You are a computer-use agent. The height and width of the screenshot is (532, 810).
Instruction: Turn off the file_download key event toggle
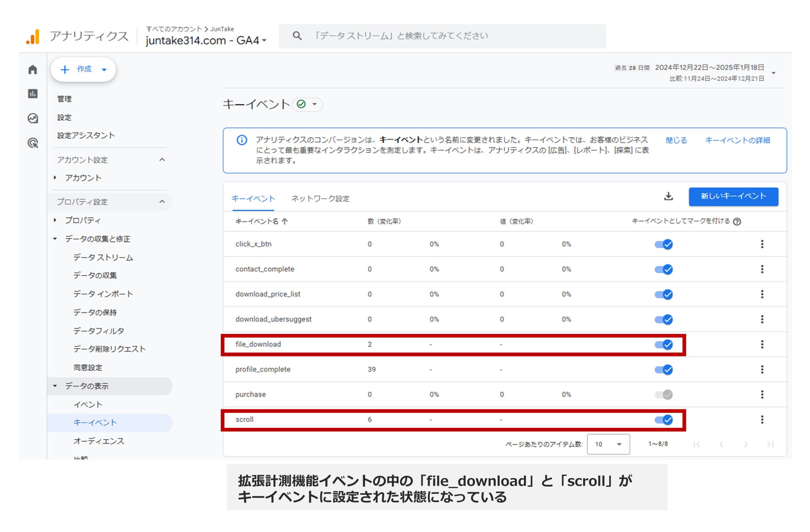[664, 344]
